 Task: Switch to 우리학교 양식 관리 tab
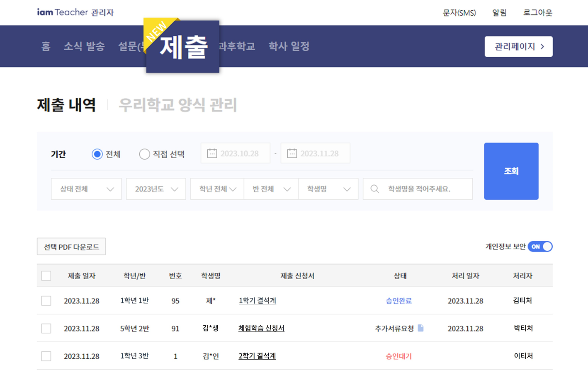pyautogui.click(x=178, y=105)
